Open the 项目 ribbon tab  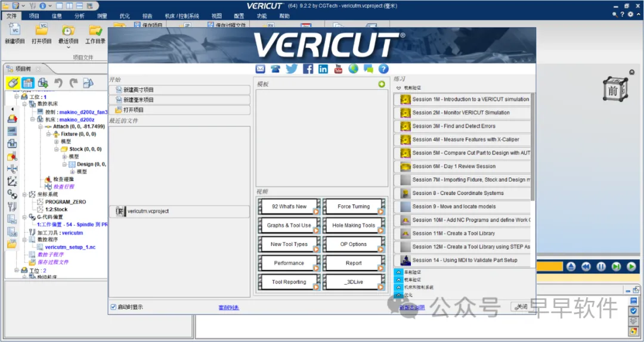pyautogui.click(x=34, y=16)
